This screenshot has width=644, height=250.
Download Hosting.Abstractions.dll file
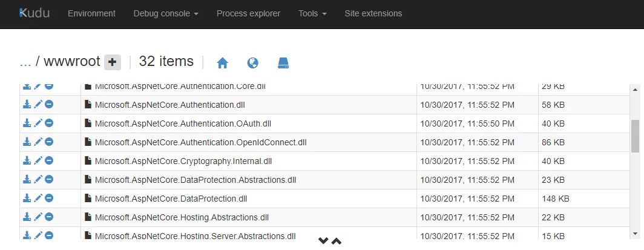coord(27,216)
